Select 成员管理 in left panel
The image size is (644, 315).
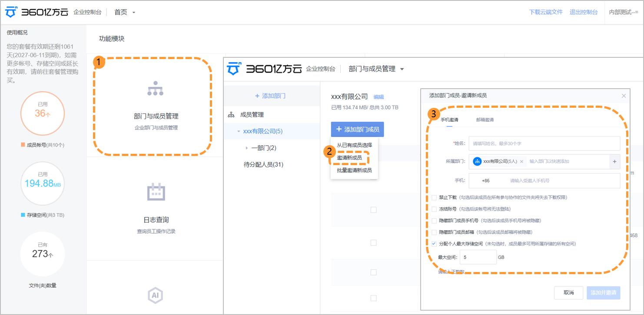click(252, 115)
